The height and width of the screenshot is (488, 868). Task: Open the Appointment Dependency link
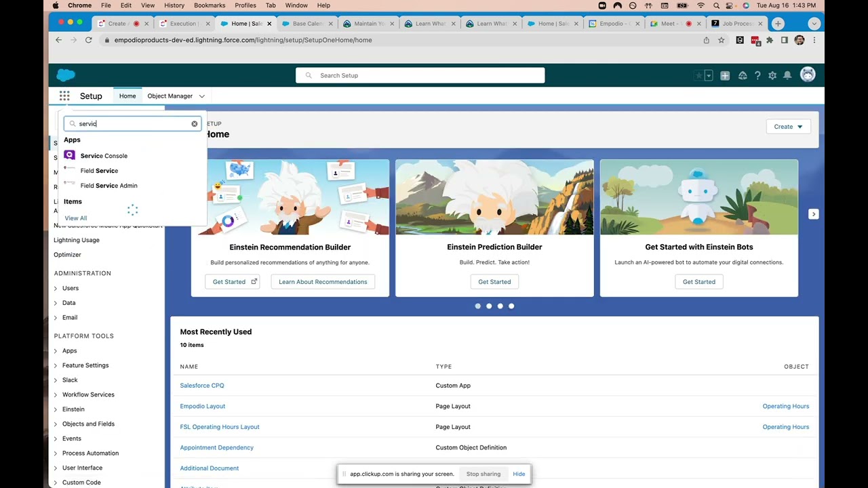click(x=217, y=448)
